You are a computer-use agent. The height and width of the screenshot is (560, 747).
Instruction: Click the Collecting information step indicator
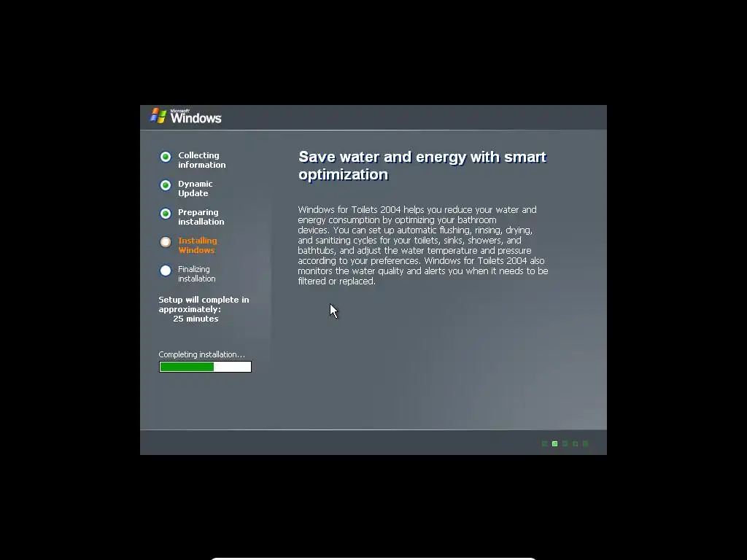(166, 157)
